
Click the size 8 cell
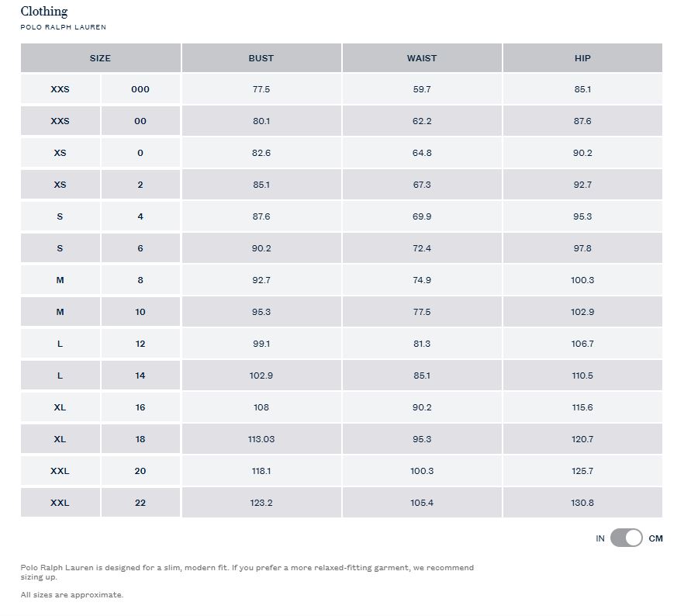140,280
